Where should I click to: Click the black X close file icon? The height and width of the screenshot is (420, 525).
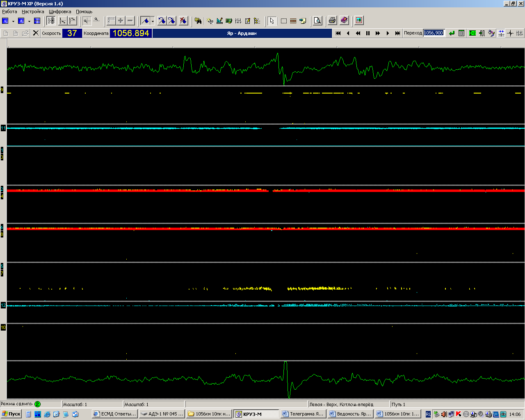click(36, 33)
